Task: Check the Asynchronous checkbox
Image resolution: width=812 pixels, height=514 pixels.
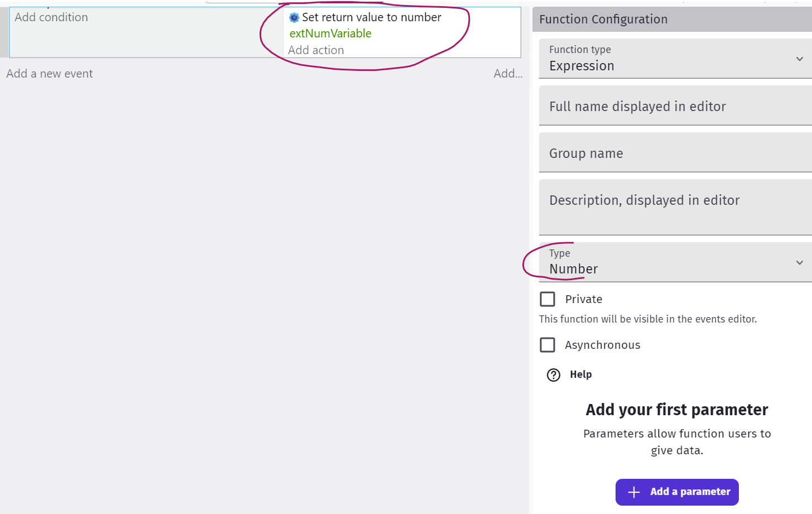Action: pos(547,344)
